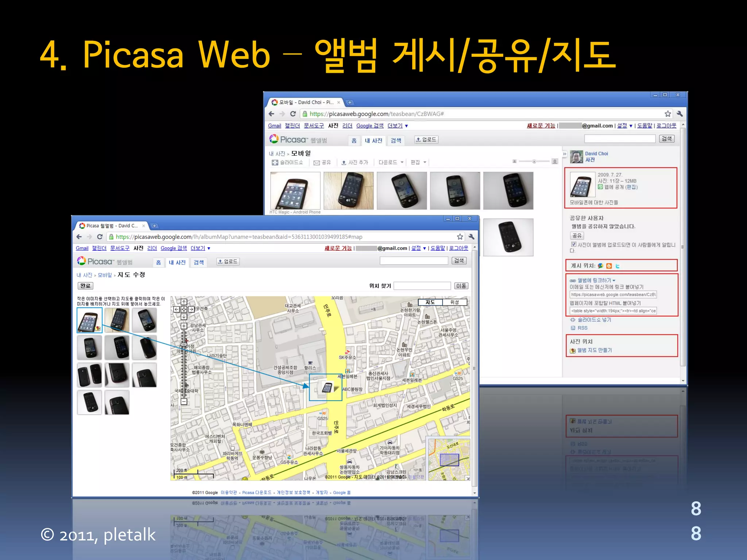Image resolution: width=747 pixels, height=560 pixels.
Task: Click 사진 추가 in the album toolbar
Action: (x=355, y=162)
